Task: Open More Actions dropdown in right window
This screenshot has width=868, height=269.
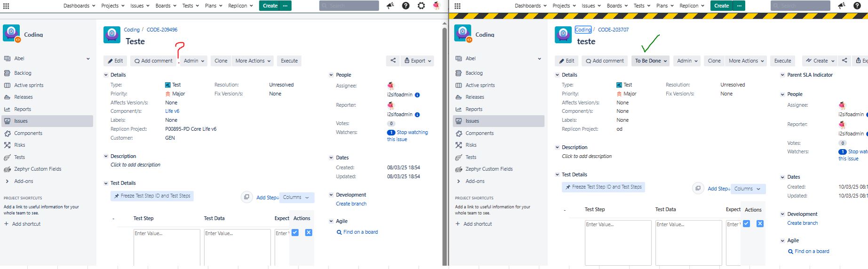Action: click(747, 61)
